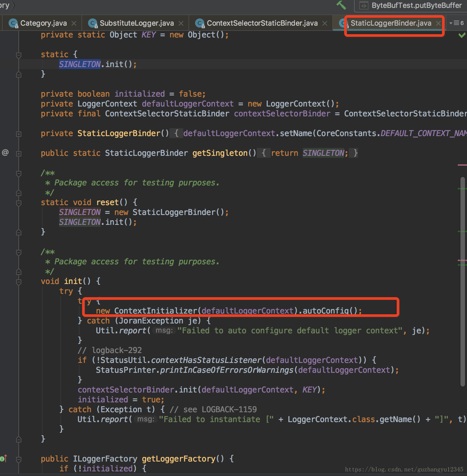This screenshot has width=467, height=476.
Task: Click the "Failed to auto configure" string
Action: [290, 331]
